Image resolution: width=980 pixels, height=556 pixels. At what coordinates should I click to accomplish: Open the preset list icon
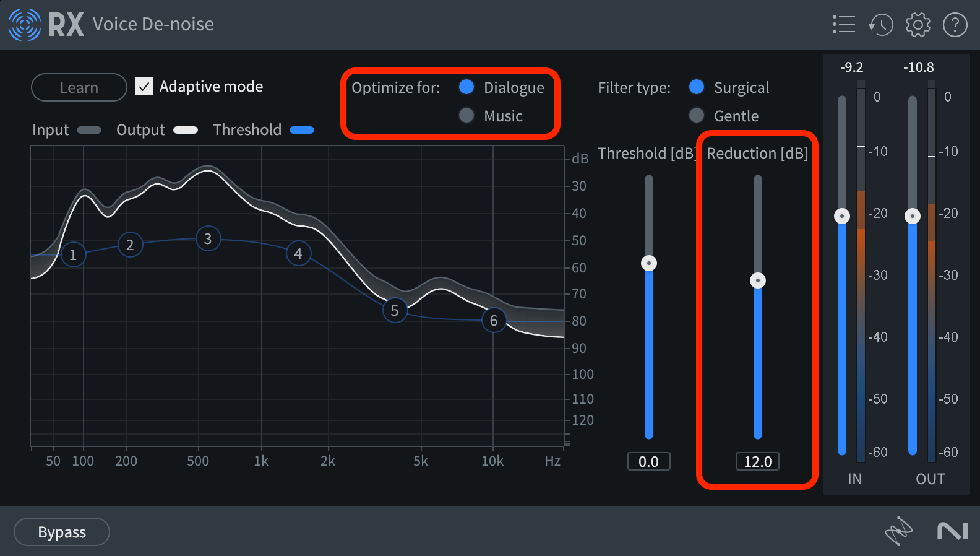(x=844, y=25)
